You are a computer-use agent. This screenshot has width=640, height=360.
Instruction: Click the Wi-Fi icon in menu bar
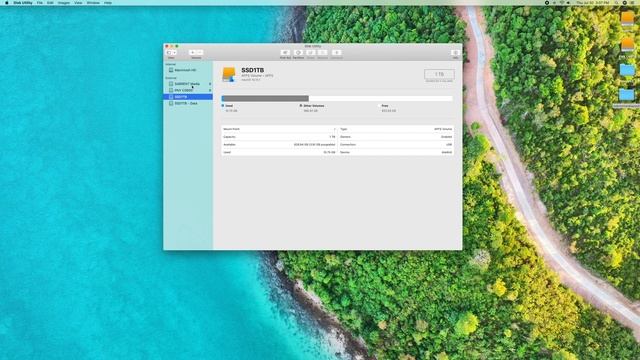tap(562, 3)
